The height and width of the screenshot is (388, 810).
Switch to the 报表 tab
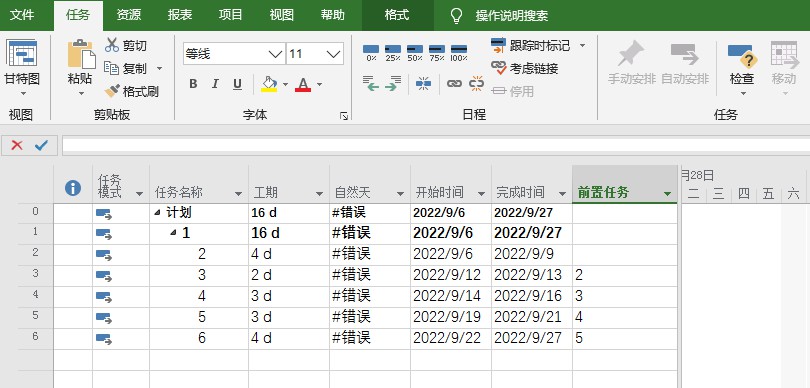[x=180, y=15]
